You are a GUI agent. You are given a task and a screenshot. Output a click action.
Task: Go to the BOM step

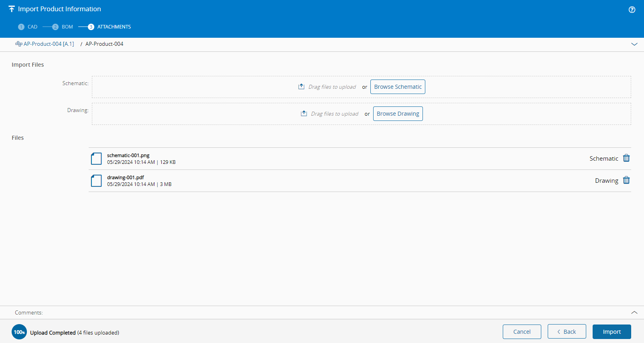[x=63, y=27]
